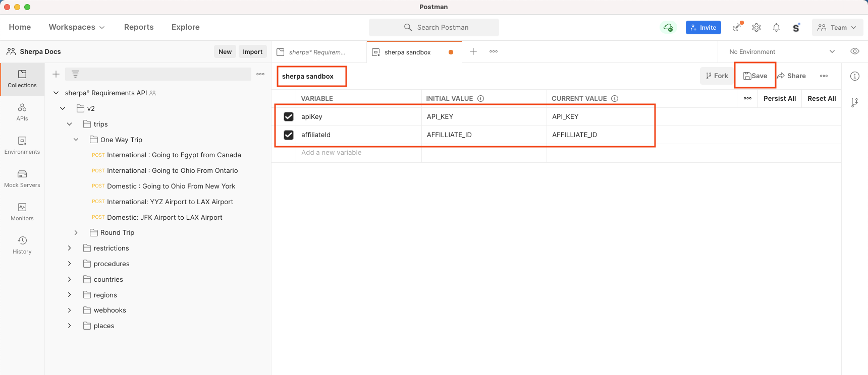Collapse the v2 folder
Image resolution: width=868 pixels, height=375 pixels.
click(x=63, y=108)
